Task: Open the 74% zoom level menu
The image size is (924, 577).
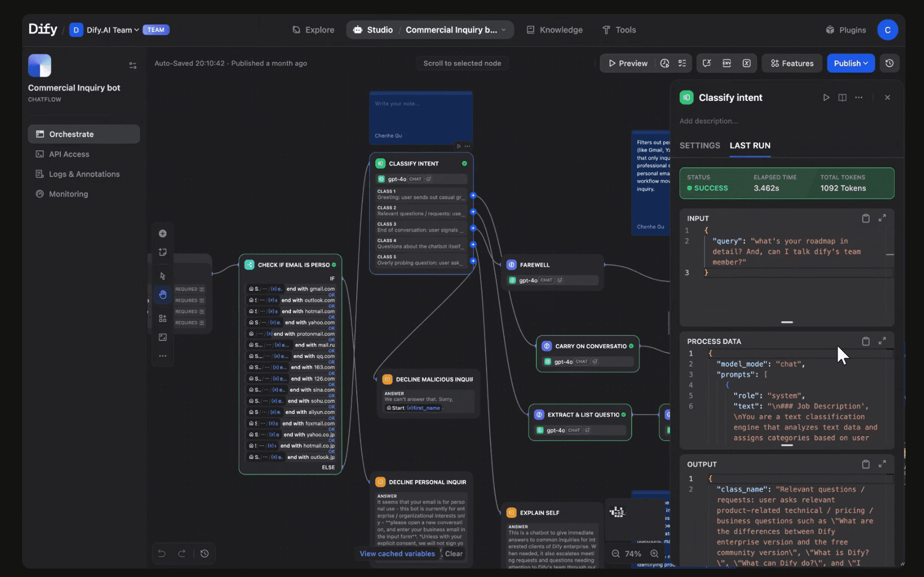Action: (x=633, y=554)
